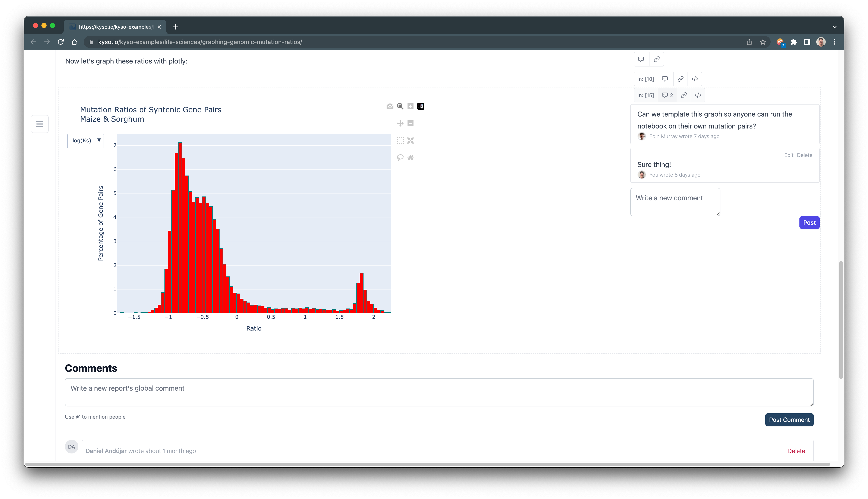
Task: Click the autoscale axes icon
Action: [410, 140]
